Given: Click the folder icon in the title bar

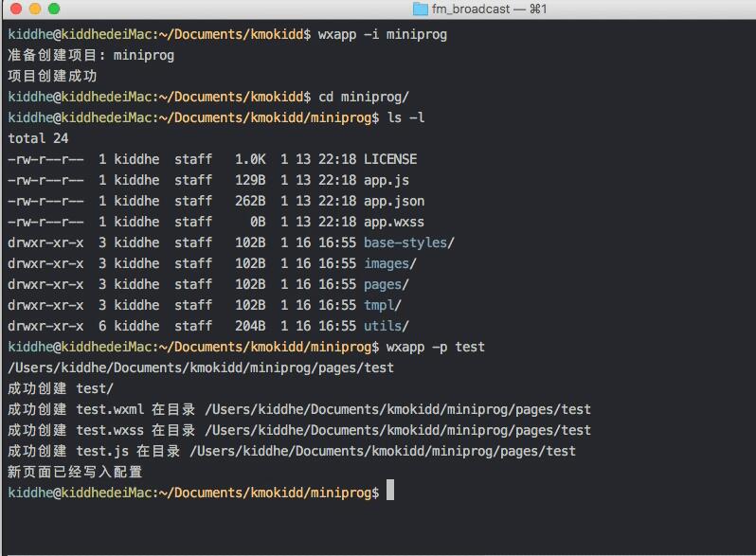Looking at the screenshot, I should pos(421,9).
